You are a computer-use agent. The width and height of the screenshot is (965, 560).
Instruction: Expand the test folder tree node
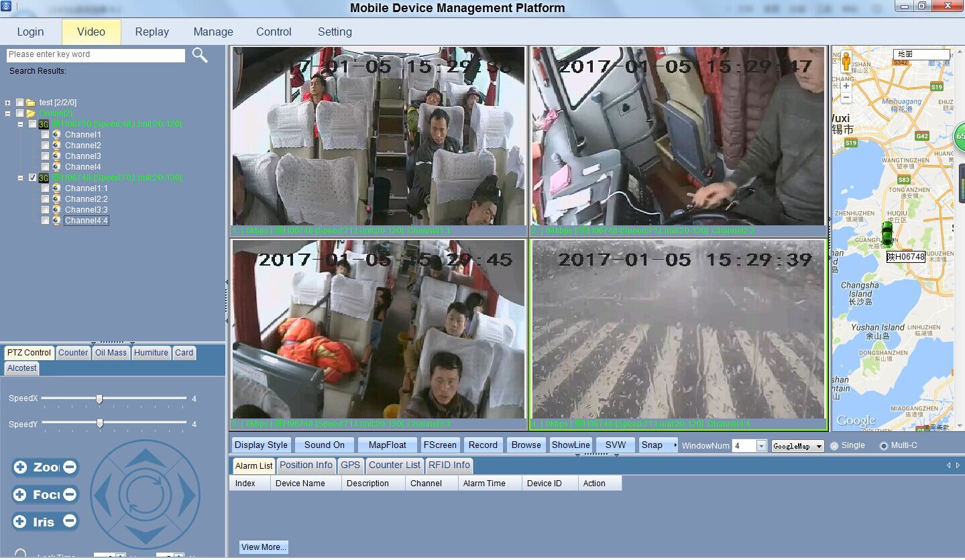click(x=8, y=103)
